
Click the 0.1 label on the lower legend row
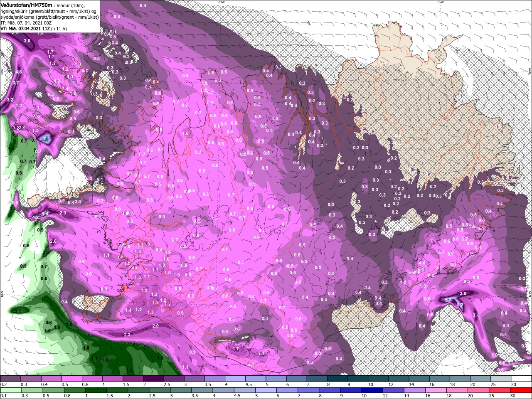[3, 396]
